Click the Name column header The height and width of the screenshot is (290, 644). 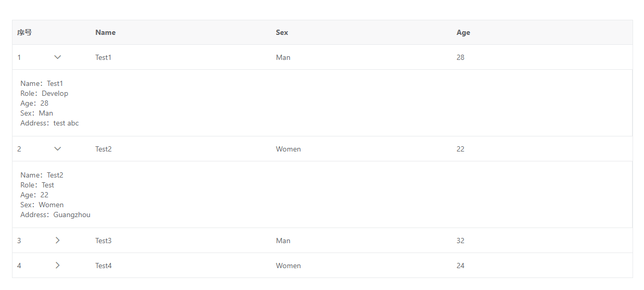106,32
